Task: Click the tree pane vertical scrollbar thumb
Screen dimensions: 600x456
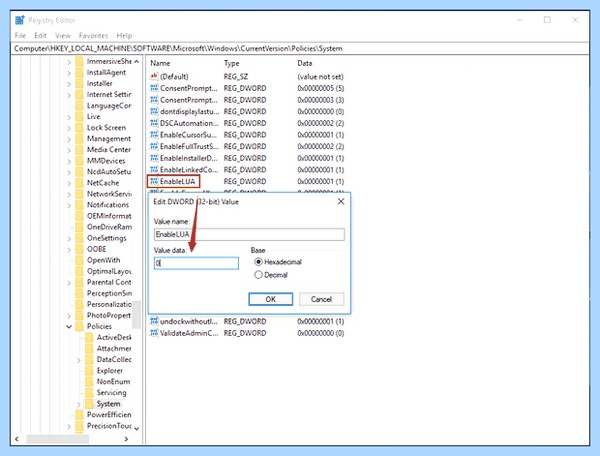Action: coord(137,314)
